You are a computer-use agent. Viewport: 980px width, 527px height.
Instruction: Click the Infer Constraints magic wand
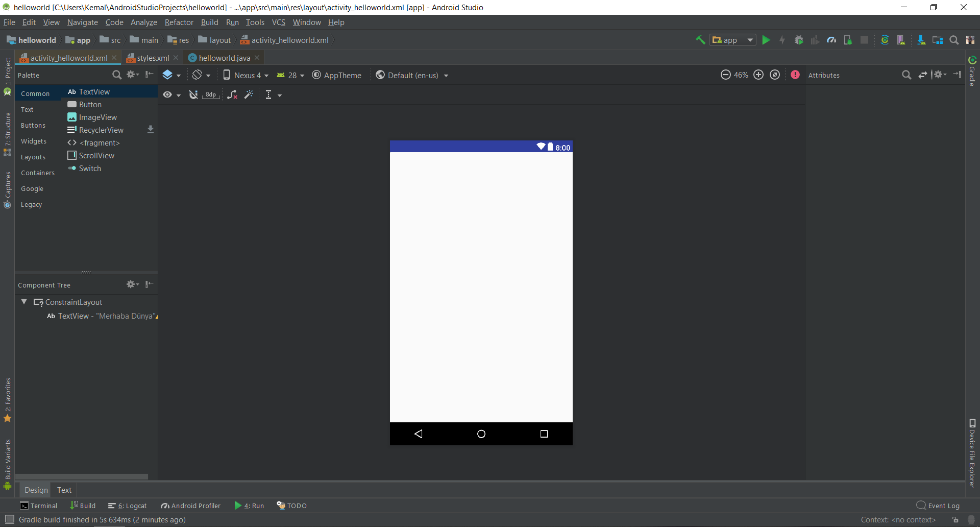249,94
